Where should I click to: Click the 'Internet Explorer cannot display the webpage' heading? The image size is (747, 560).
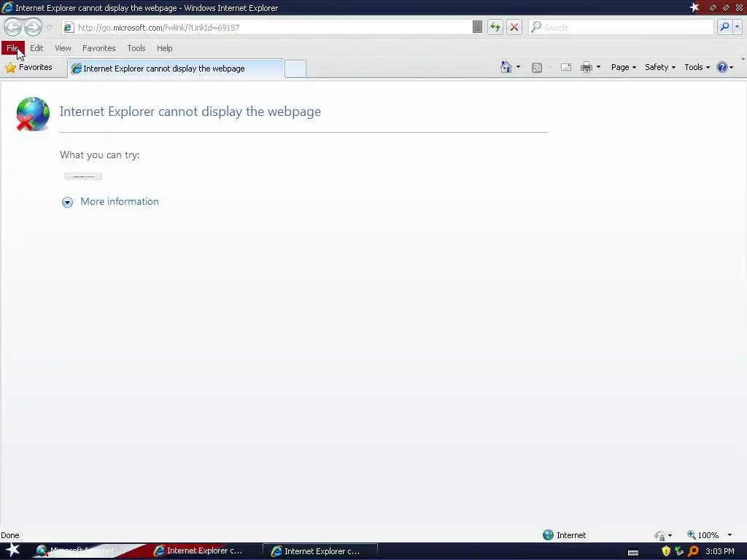click(190, 112)
